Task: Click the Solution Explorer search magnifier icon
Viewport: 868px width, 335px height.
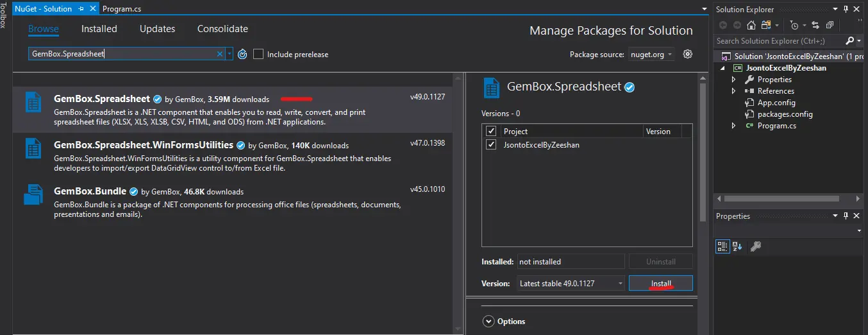Action: pos(850,40)
